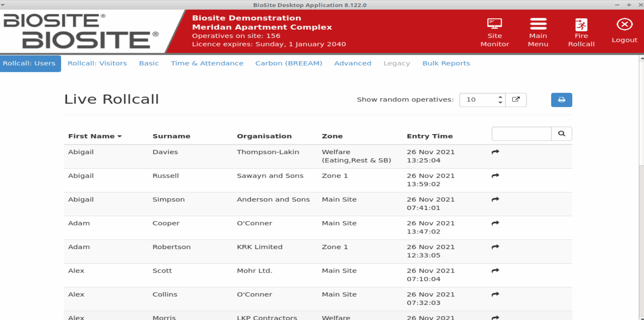
Task: Sort by First Name column header
Action: click(95, 136)
